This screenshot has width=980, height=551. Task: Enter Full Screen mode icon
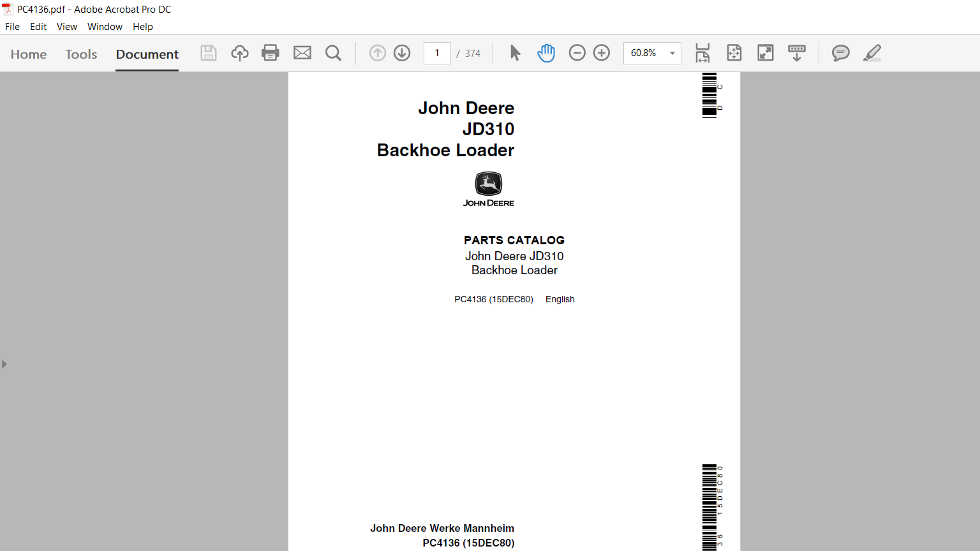coord(766,53)
